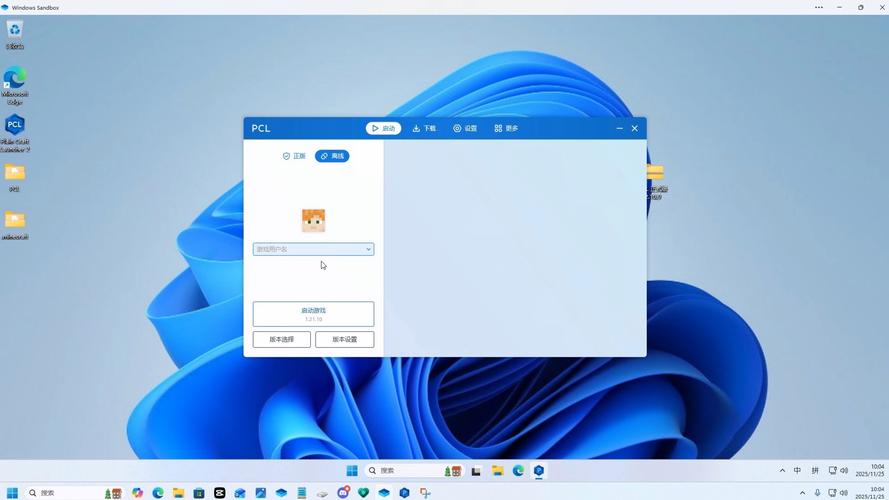Close the PCL launcher window

coord(635,129)
